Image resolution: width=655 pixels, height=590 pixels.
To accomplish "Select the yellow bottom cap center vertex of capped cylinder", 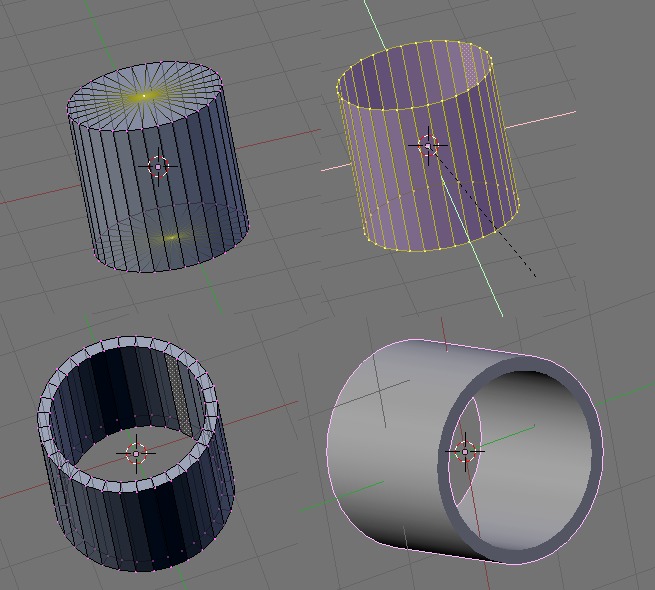I will tap(171, 238).
